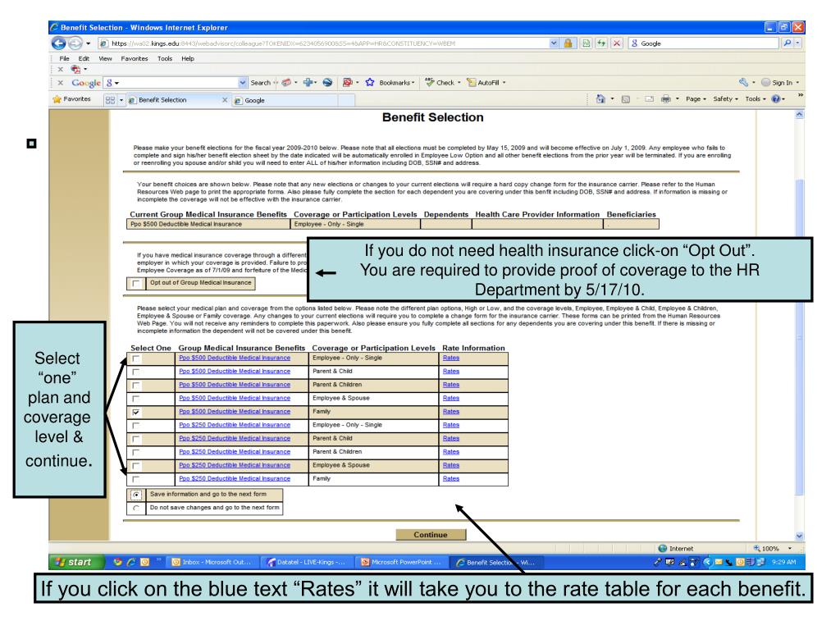Check box for Ppo $500 Parent & Child
The height and width of the screenshot is (630, 840).
[x=136, y=372]
